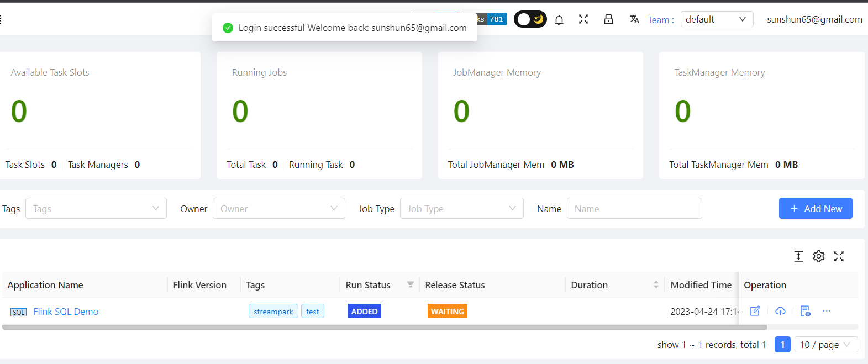
Task: Open the Flink SQL Demo application link
Action: tap(66, 312)
